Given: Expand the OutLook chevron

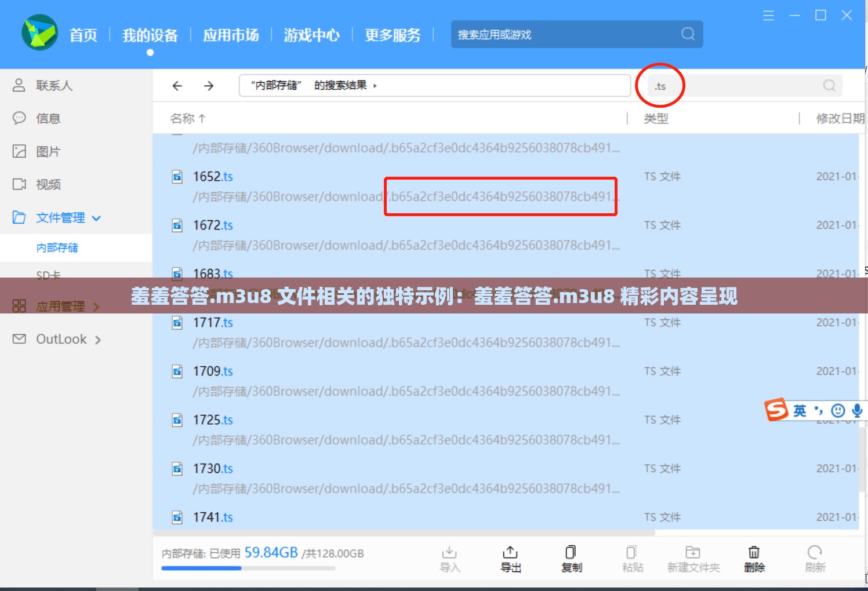Looking at the screenshot, I should pyautogui.click(x=98, y=340).
